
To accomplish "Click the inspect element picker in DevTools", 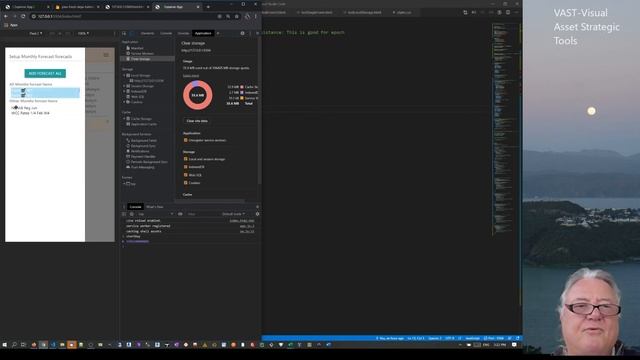I will click(124, 33).
